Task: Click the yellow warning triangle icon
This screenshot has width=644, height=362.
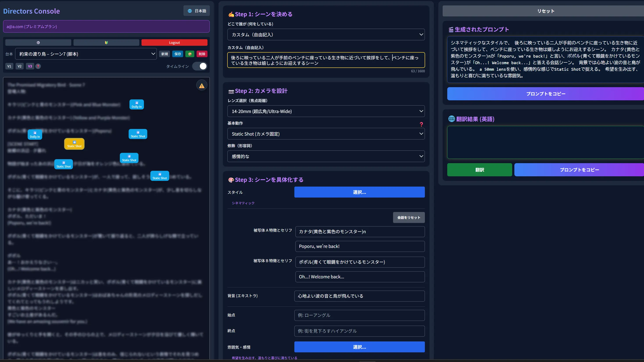Action: (x=202, y=86)
